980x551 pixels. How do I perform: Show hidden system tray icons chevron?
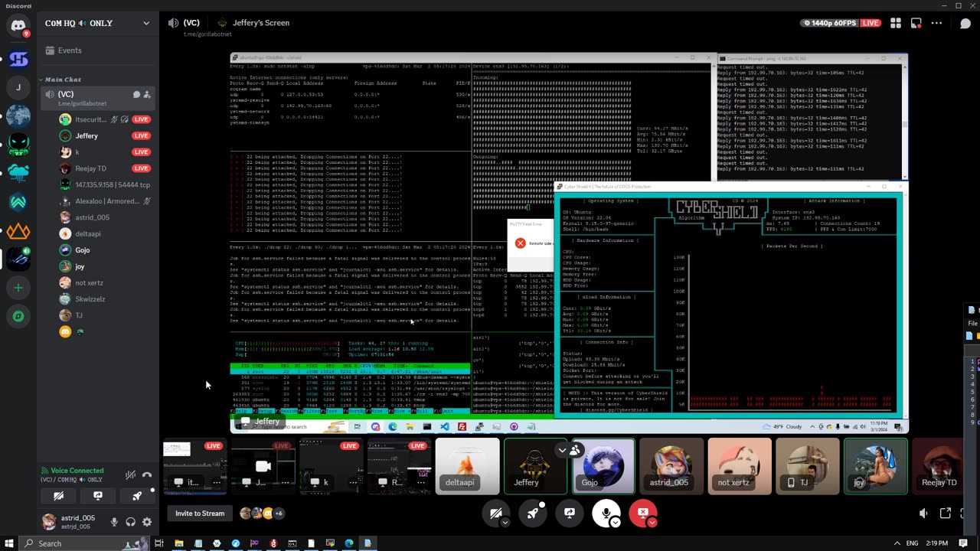(896, 543)
